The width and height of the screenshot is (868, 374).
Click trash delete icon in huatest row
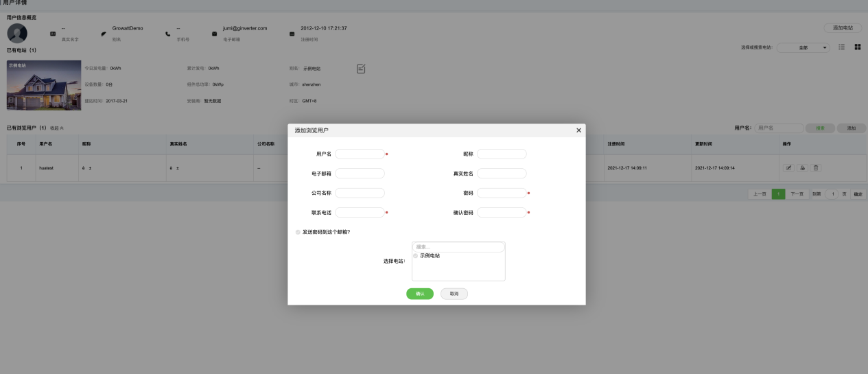click(816, 167)
